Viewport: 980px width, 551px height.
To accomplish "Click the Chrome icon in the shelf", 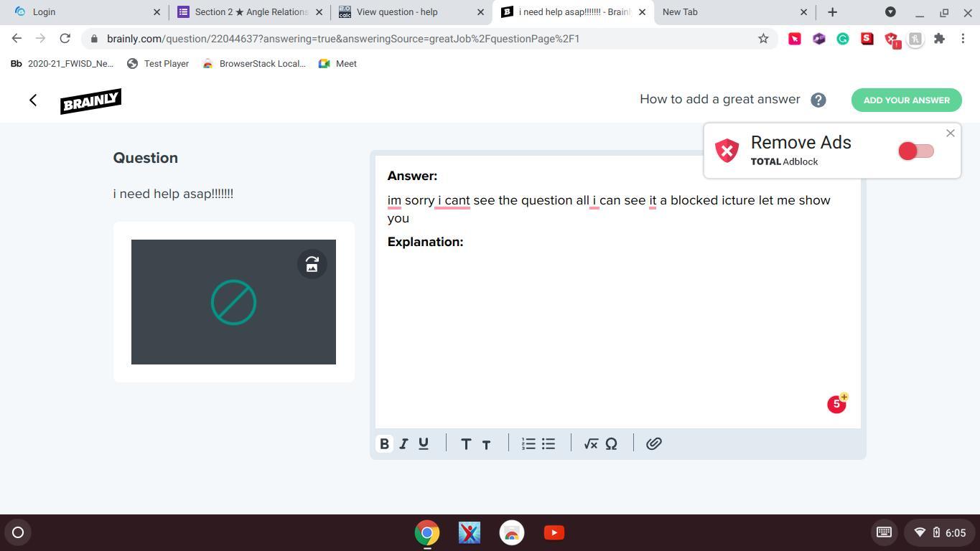I will click(427, 533).
